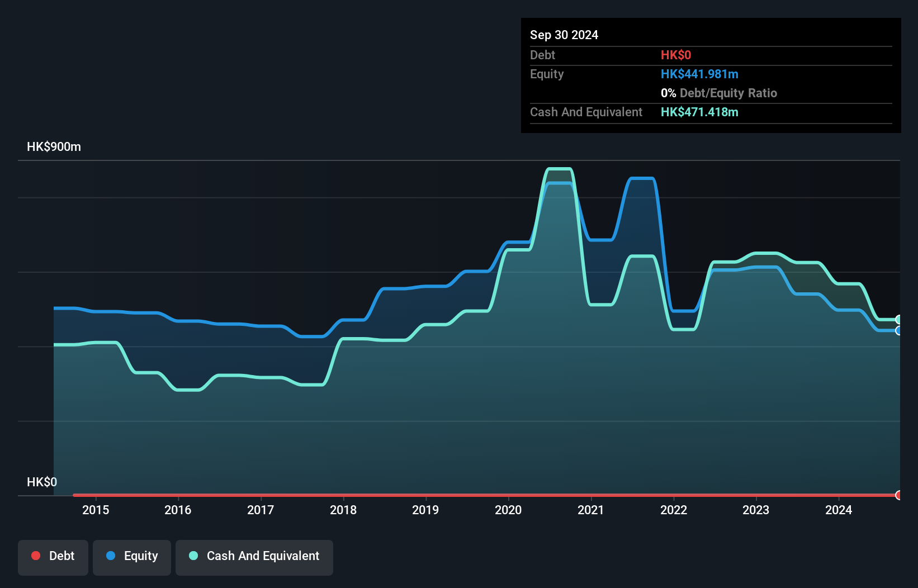
Task: Toggle the Equity series in the legend
Action: [x=132, y=557]
